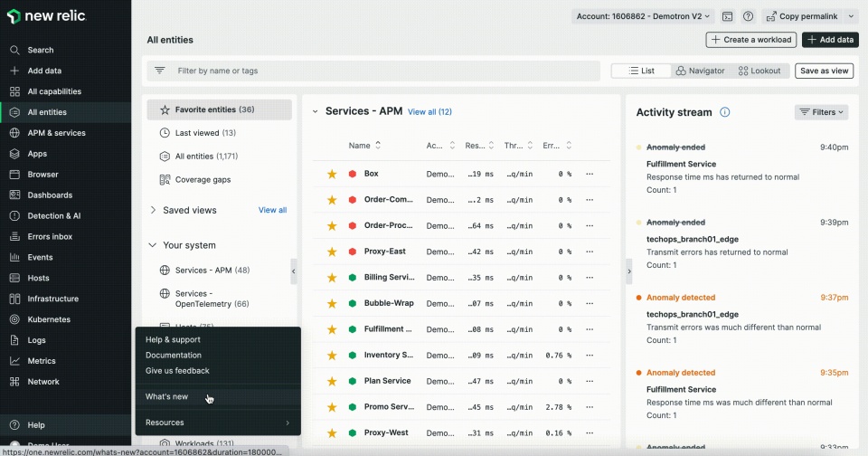Click the query console icon in header
The height and width of the screenshot is (456, 868).
click(x=727, y=16)
